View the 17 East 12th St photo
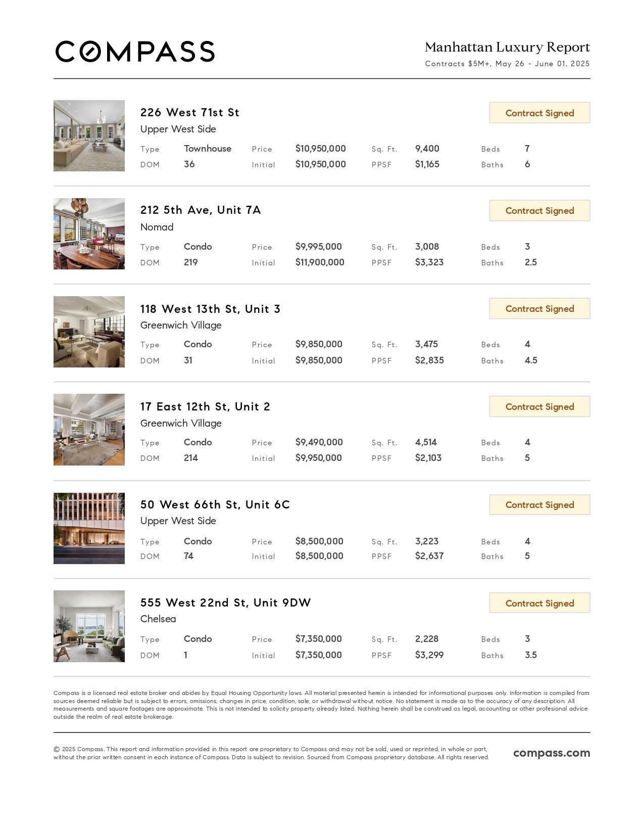The width and height of the screenshot is (644, 834). coord(89,430)
